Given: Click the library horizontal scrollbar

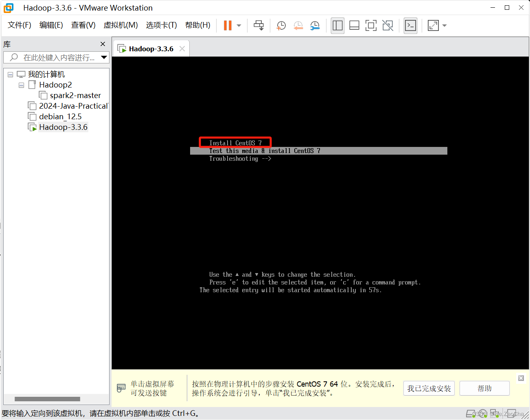Looking at the screenshot, I should (47, 399).
